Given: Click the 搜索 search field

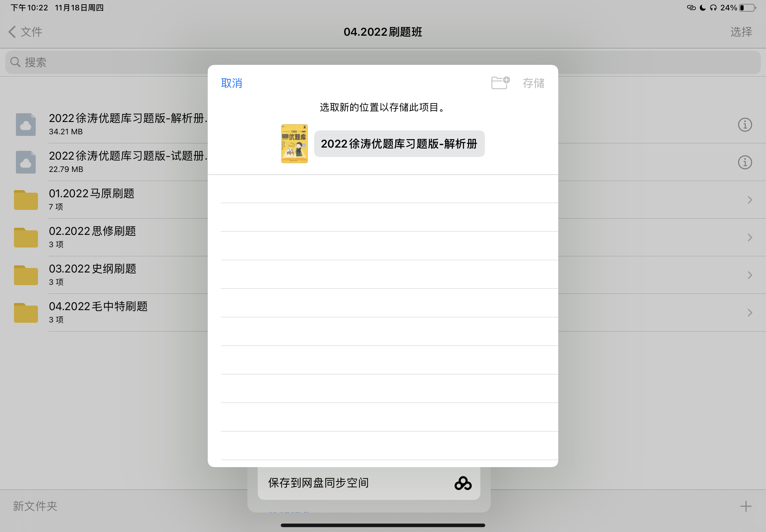Looking at the screenshot, I should [x=383, y=62].
